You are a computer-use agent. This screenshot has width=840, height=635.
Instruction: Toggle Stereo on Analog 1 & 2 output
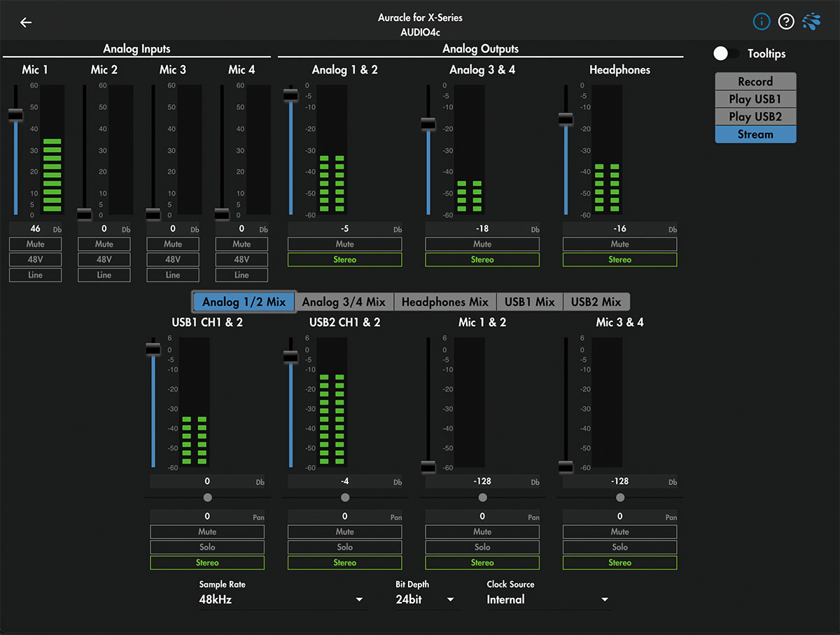[345, 260]
